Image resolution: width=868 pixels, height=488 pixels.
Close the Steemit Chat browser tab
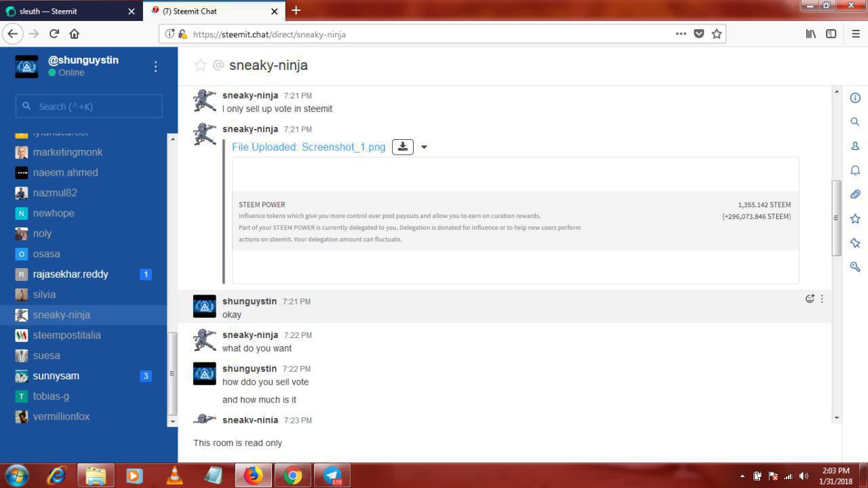point(275,11)
